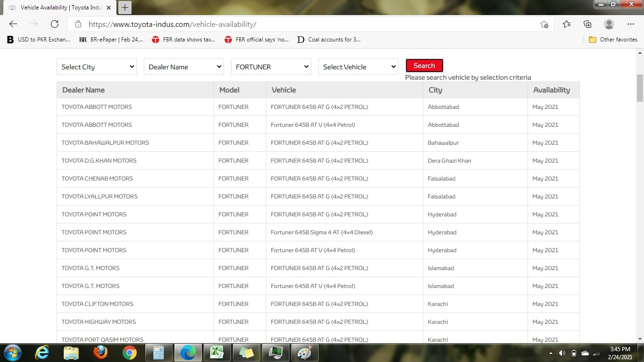Viewport: 644px width, 362px height.
Task: Open Other favorites folder
Action: pyautogui.click(x=613, y=40)
